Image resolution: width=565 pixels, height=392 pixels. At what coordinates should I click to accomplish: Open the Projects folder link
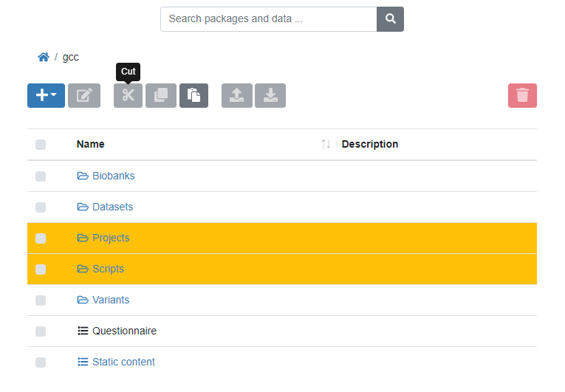tap(111, 238)
